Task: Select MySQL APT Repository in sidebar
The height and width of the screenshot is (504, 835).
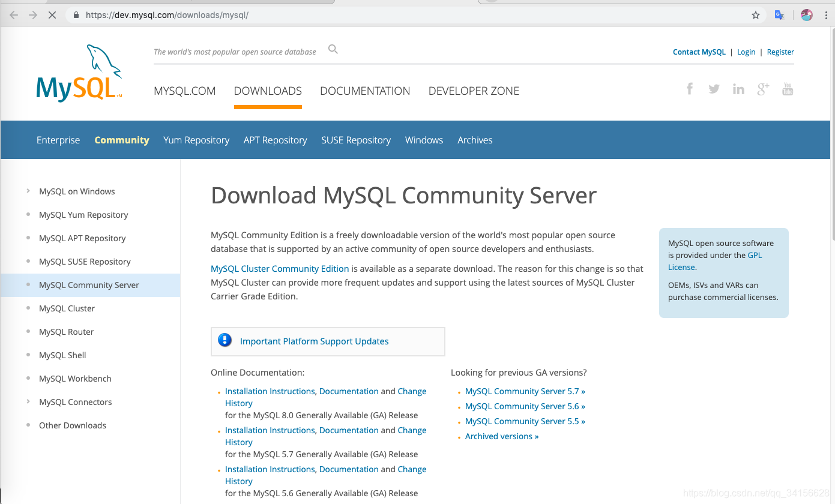Action: [x=82, y=238]
